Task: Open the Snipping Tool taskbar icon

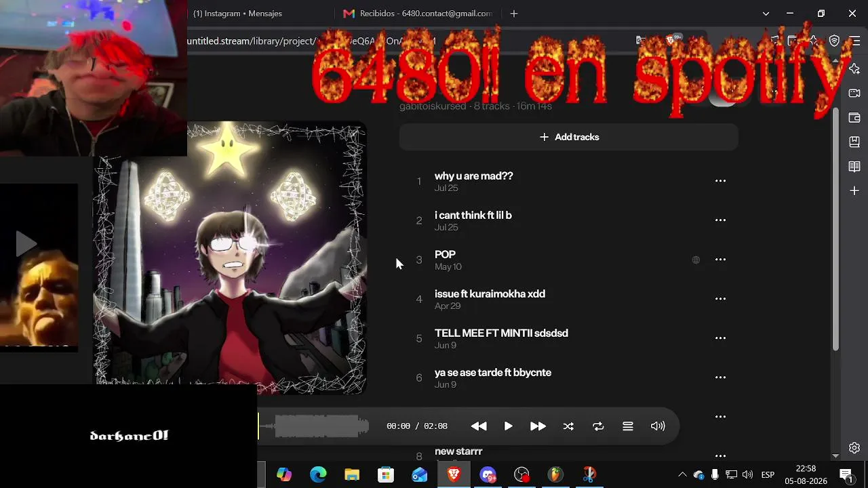Action: (x=589, y=475)
